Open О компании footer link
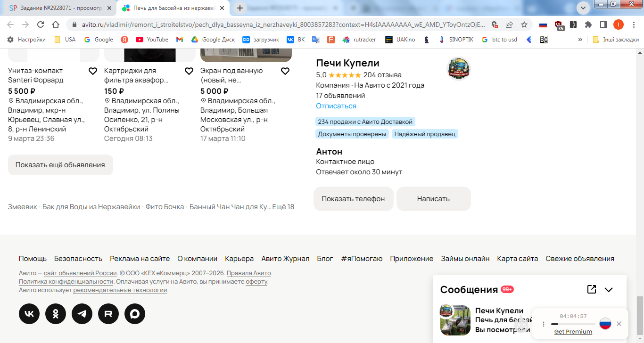The width and height of the screenshot is (644, 343). [198, 259]
